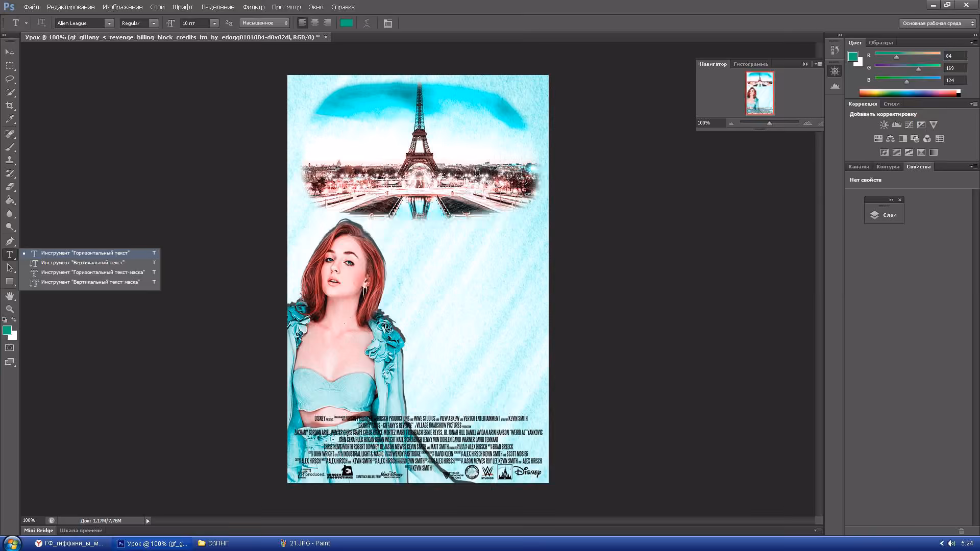Screen dimensions: 980x551
Task: Switch to the Образцы tab
Action: [881, 43]
